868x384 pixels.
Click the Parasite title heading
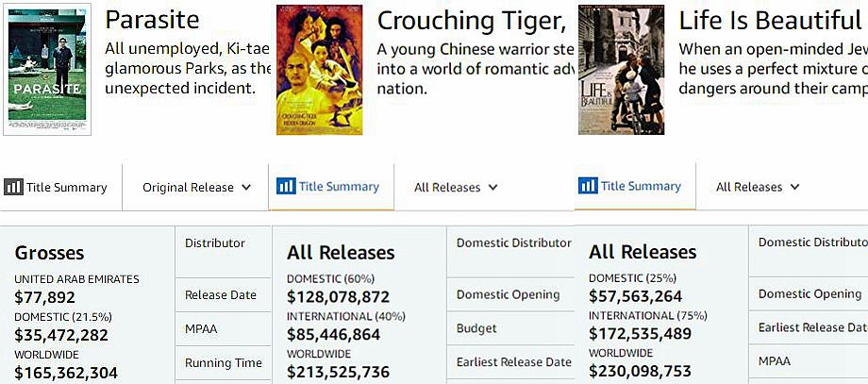[152, 21]
